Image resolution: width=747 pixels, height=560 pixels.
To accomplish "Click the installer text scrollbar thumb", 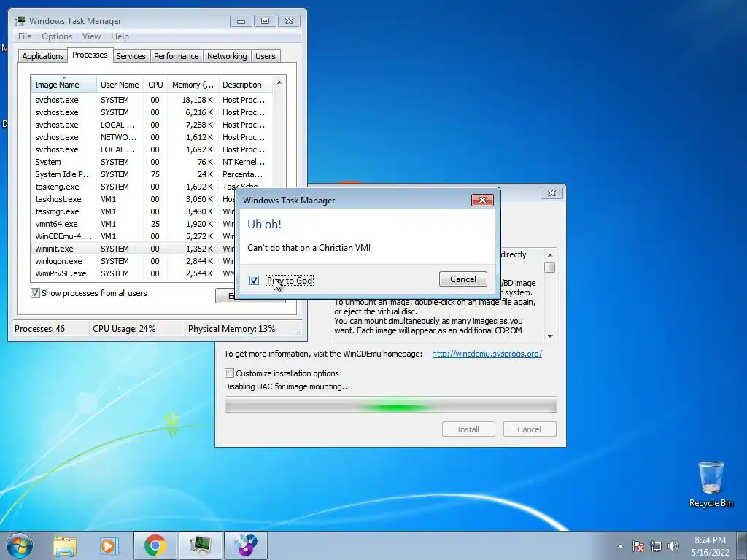I will point(550,267).
